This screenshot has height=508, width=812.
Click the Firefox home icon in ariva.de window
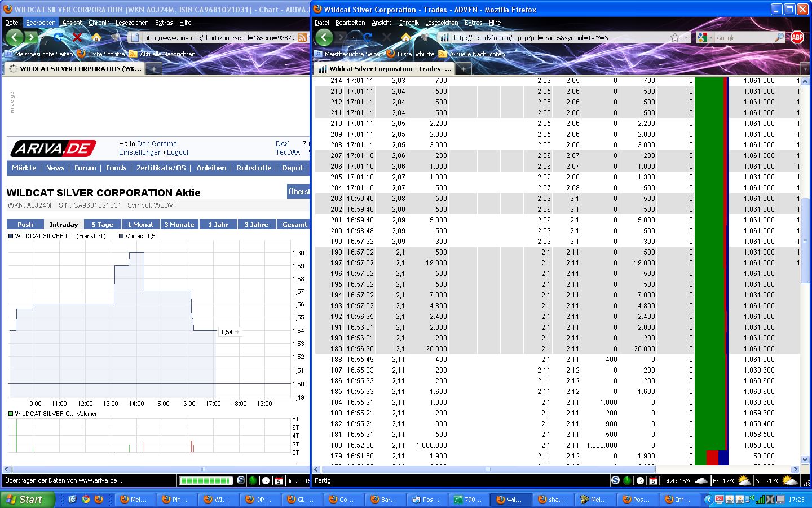point(97,37)
